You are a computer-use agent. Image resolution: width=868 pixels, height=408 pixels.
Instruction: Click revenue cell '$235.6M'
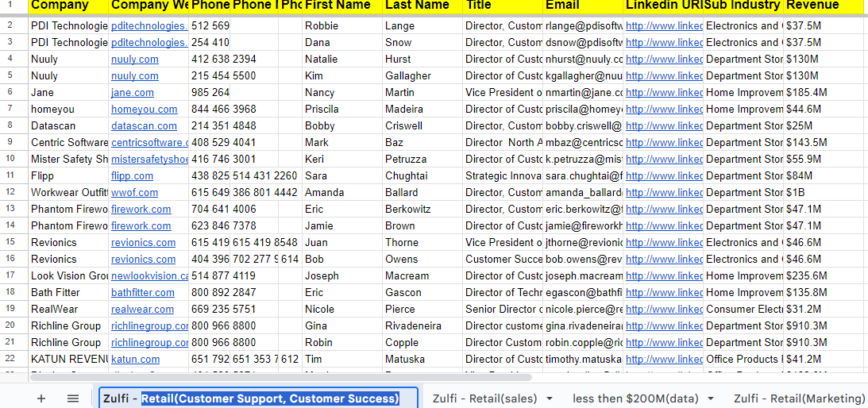pyautogui.click(x=825, y=275)
